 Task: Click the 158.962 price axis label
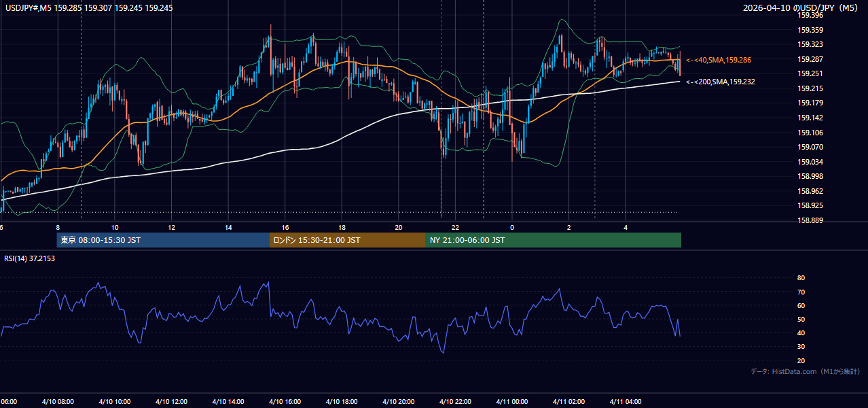point(810,191)
